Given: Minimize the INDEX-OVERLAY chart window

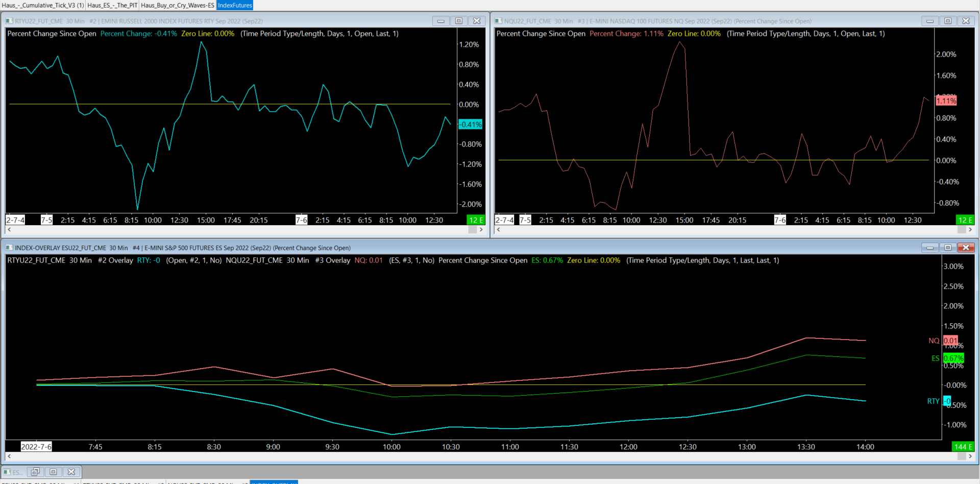Looking at the screenshot, I should pyautogui.click(x=930, y=248).
